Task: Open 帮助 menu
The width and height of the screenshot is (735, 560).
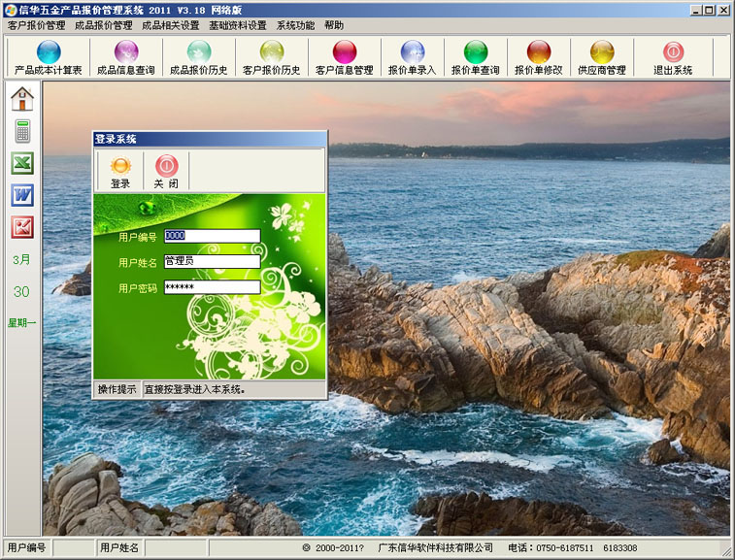Action: coord(334,25)
